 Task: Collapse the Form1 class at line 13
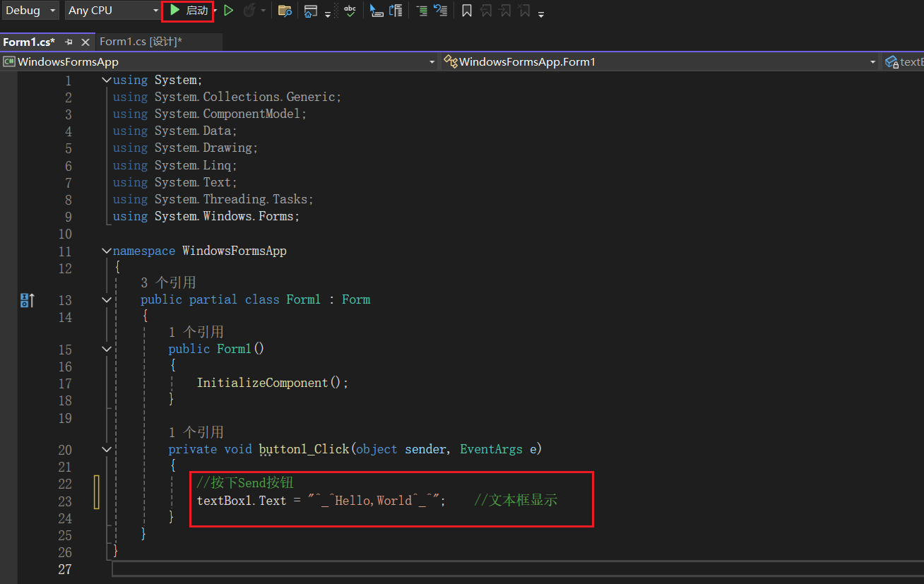(x=107, y=299)
